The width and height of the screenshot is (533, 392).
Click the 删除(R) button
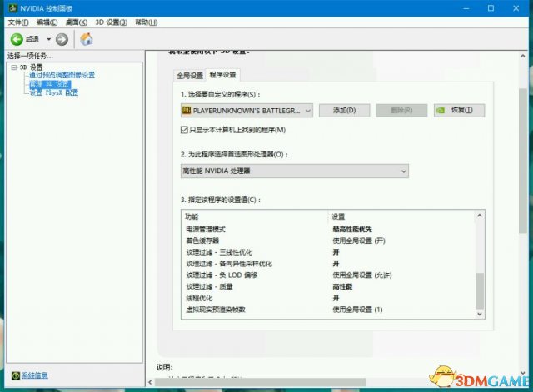pyautogui.click(x=401, y=111)
